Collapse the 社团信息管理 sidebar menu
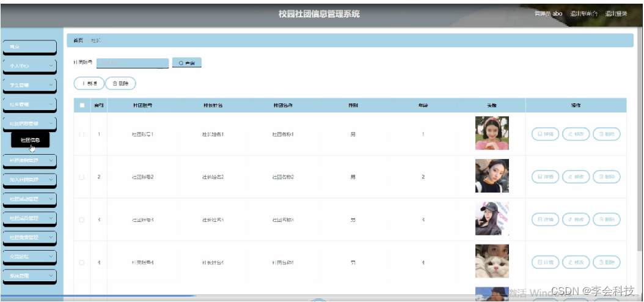This screenshot has height=302, width=644. coord(29,123)
